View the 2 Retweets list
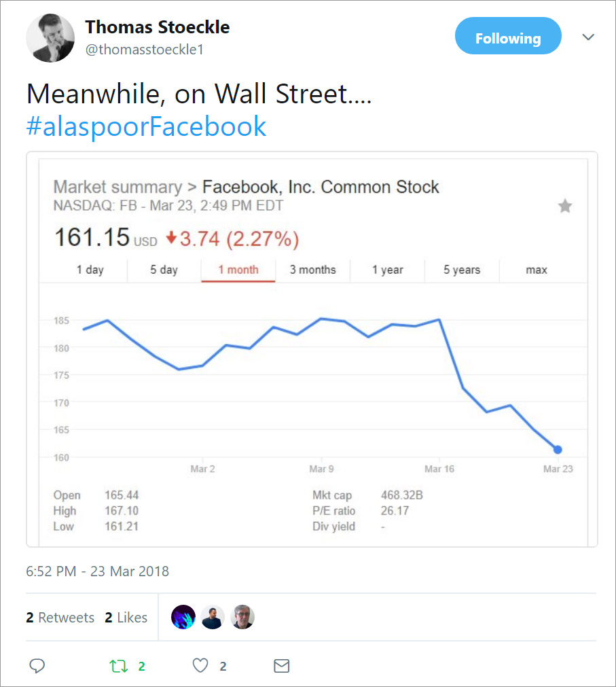Image resolution: width=616 pixels, height=687 pixels. pos(60,618)
